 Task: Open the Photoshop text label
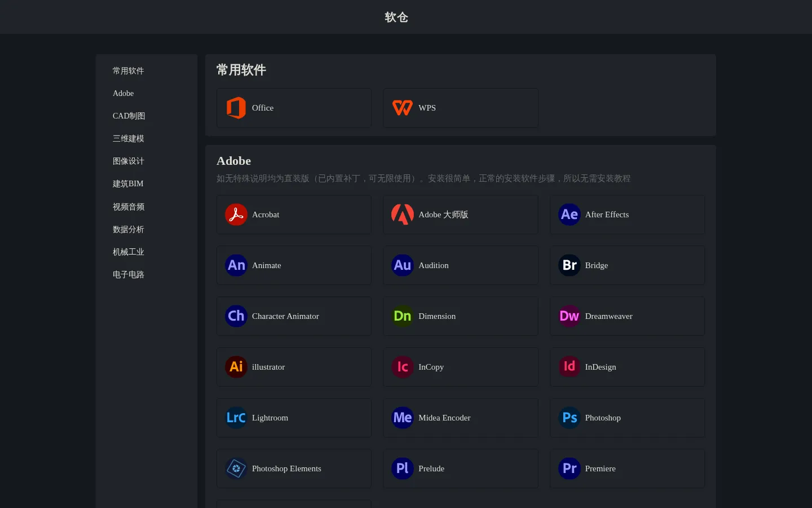tap(603, 418)
